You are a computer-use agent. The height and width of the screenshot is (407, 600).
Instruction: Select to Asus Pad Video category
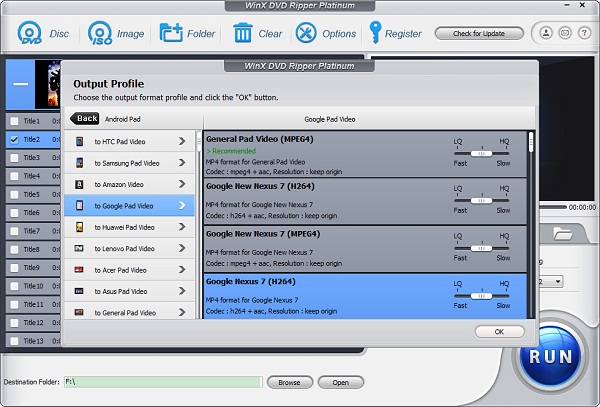129,291
